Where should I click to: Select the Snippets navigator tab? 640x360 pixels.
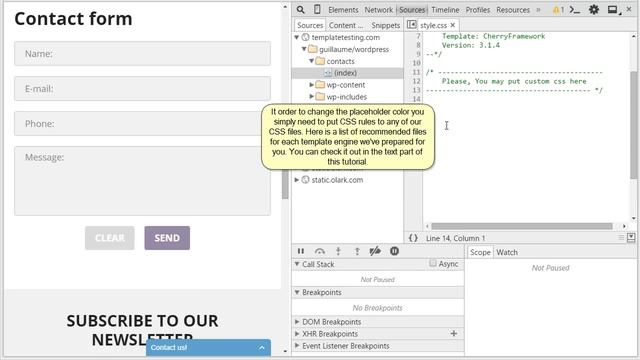pos(386,25)
